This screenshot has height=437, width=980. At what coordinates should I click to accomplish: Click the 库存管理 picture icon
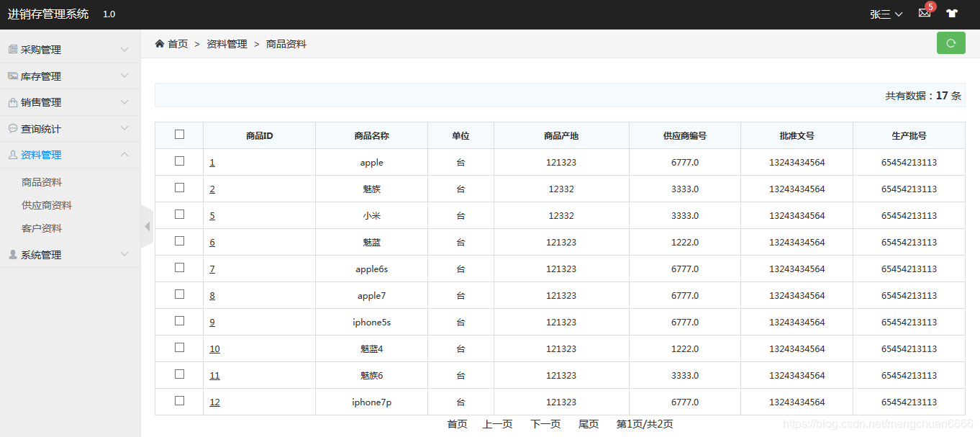pos(12,76)
